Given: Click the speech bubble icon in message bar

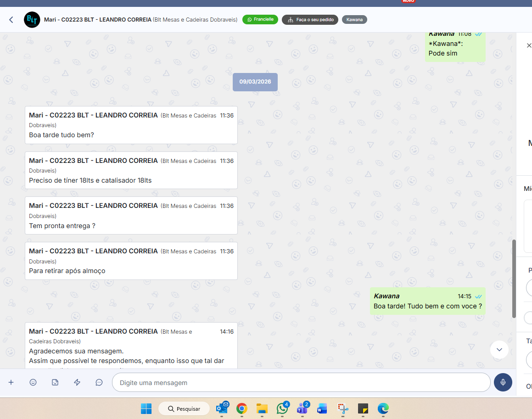Looking at the screenshot, I should click(x=99, y=382).
